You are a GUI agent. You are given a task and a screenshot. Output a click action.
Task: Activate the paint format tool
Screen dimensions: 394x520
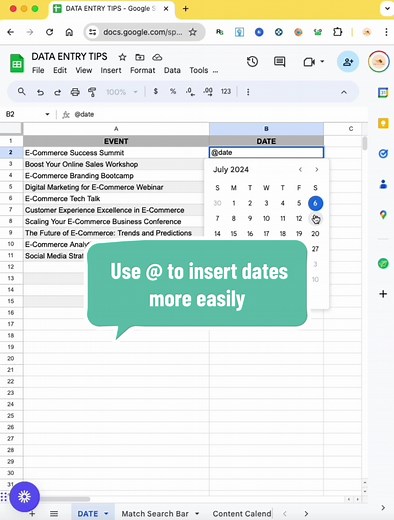pyautogui.click(x=92, y=92)
